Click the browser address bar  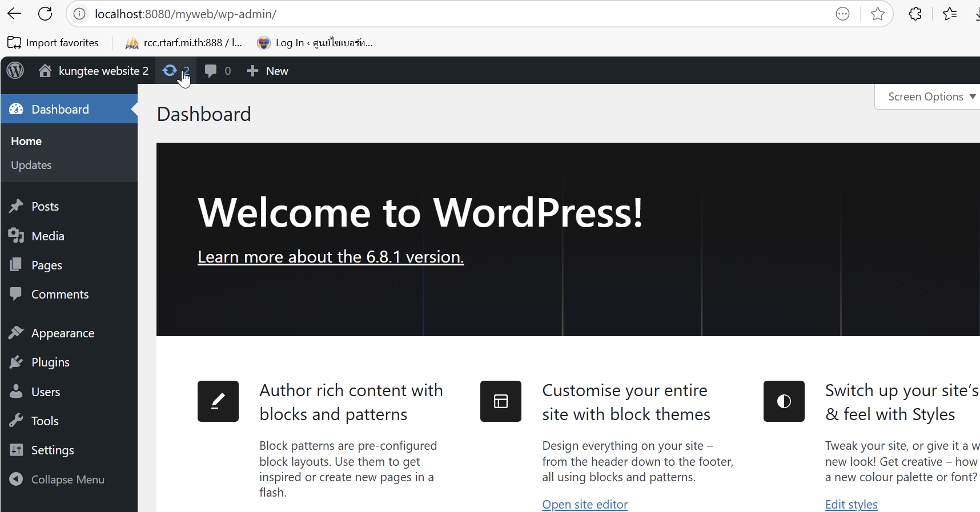coord(457,14)
